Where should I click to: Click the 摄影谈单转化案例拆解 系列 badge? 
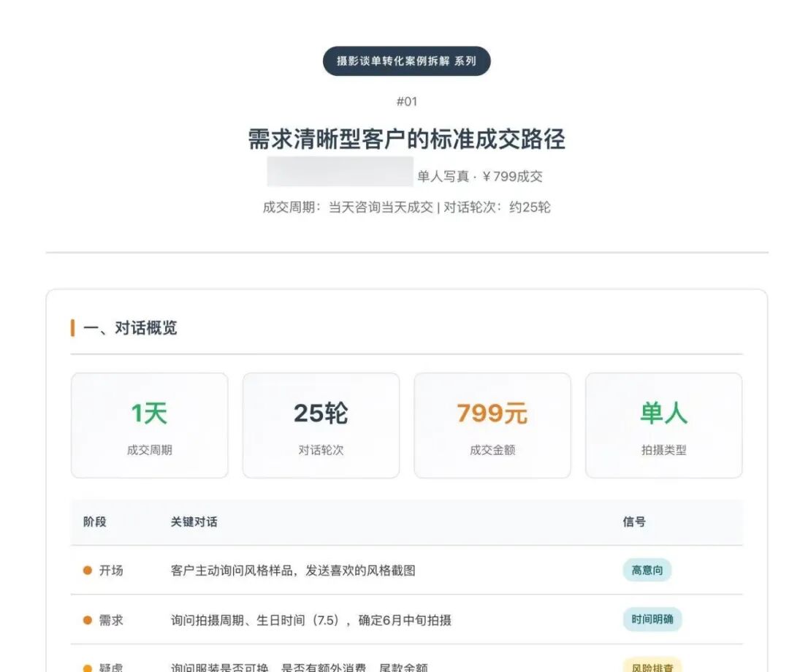coord(407,61)
